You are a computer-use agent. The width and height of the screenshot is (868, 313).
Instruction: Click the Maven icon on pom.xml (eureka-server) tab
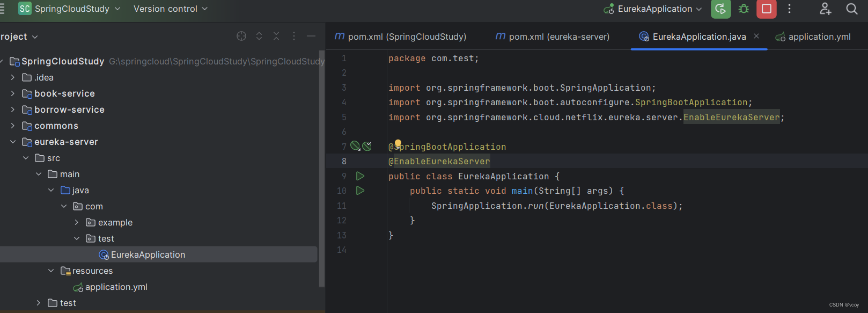[x=500, y=36]
